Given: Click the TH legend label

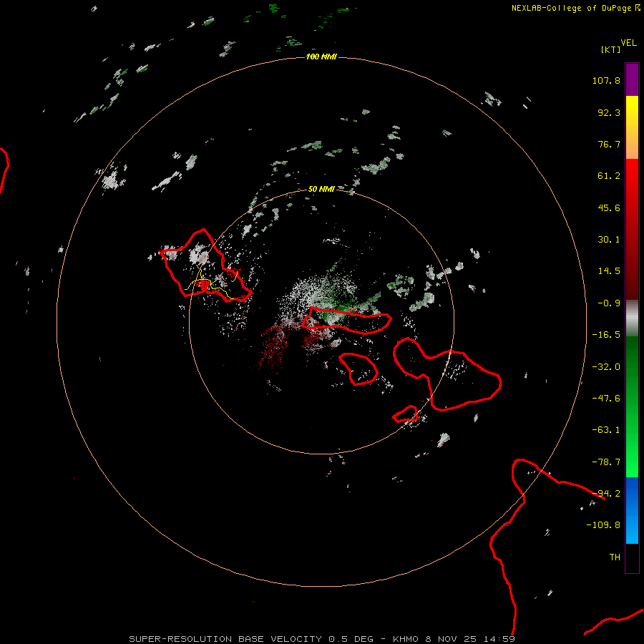Looking at the screenshot, I should [615, 557].
